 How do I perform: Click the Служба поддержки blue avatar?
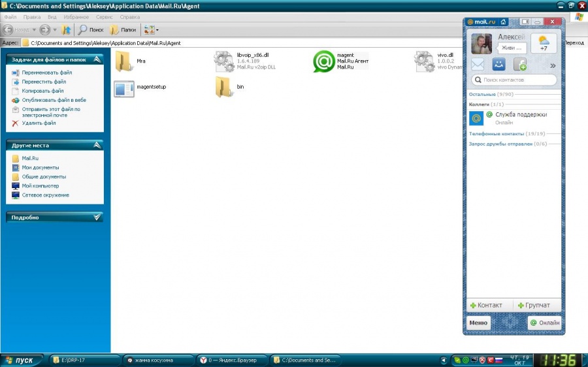476,118
